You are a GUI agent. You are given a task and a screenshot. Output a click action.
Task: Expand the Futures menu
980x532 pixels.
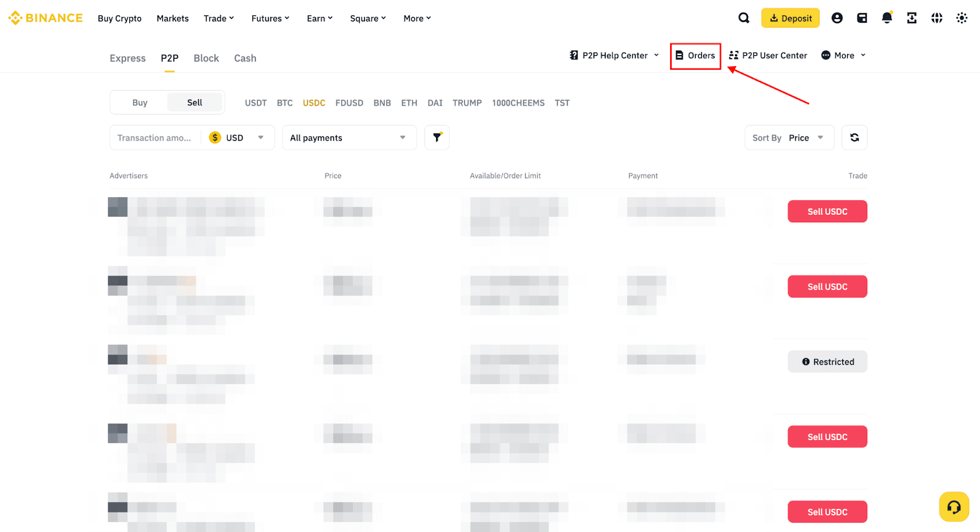point(270,18)
